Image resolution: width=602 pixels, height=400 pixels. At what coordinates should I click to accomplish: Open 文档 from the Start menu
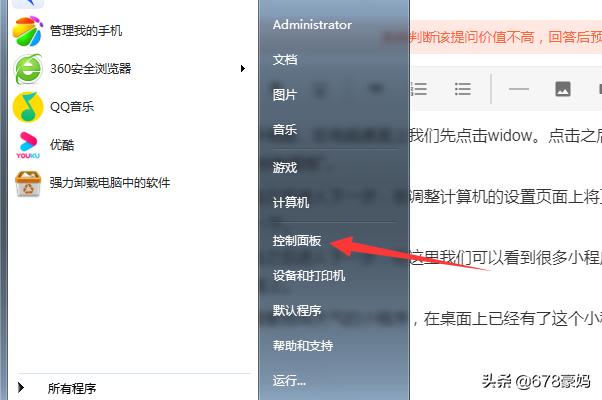(285, 60)
